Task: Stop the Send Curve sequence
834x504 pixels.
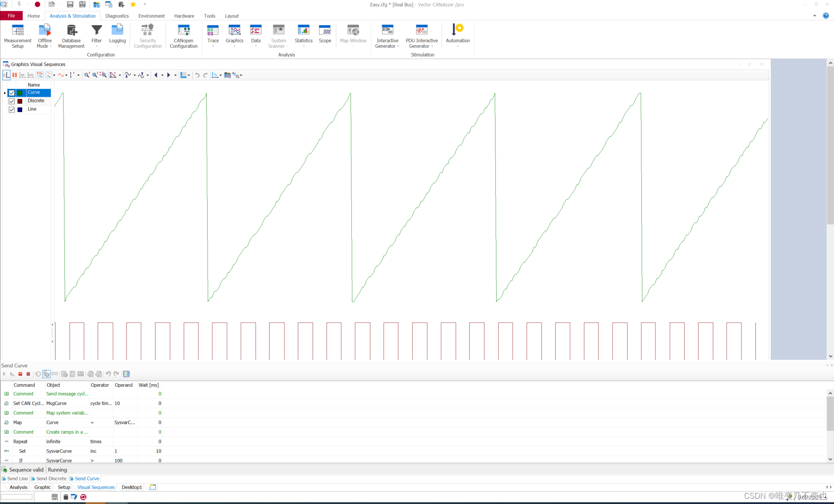Action: [x=20, y=374]
